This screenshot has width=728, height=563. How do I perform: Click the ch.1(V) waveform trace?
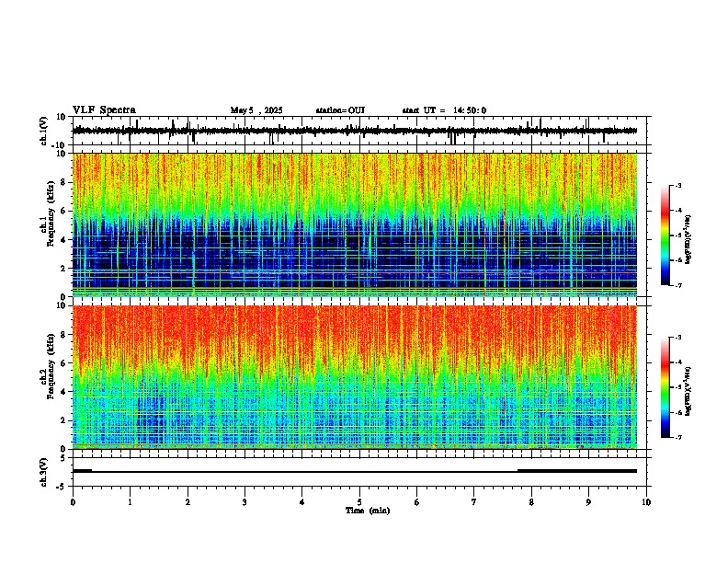pos(355,131)
